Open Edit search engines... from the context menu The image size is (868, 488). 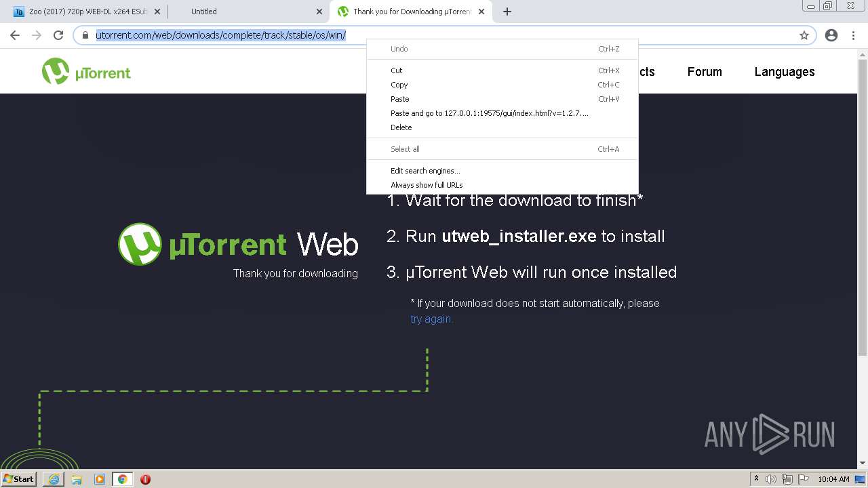[x=502, y=171]
